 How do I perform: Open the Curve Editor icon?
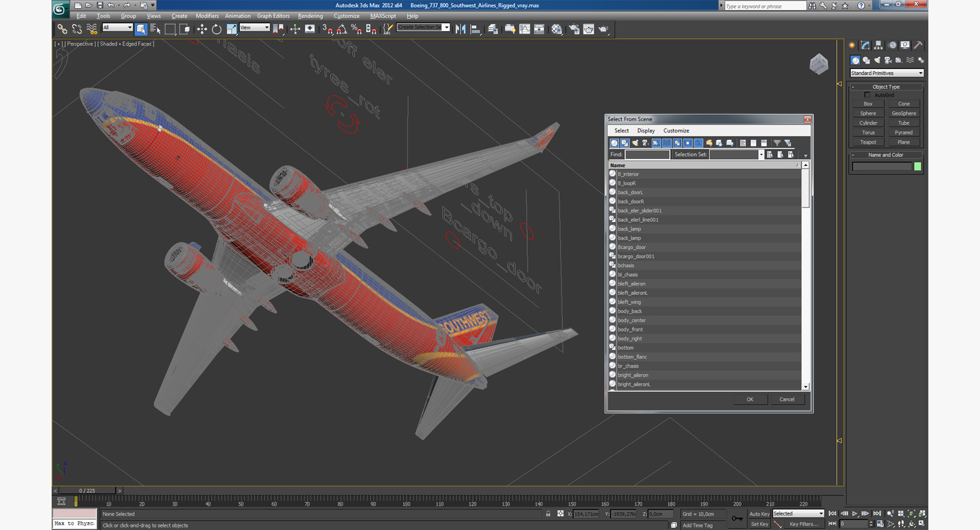[x=524, y=28]
